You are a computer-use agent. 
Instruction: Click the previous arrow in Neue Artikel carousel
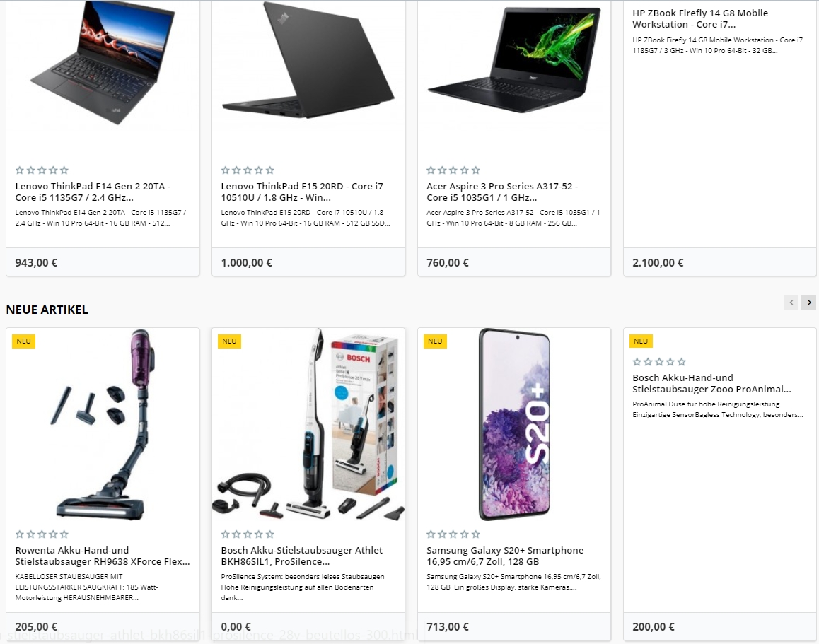click(x=791, y=302)
